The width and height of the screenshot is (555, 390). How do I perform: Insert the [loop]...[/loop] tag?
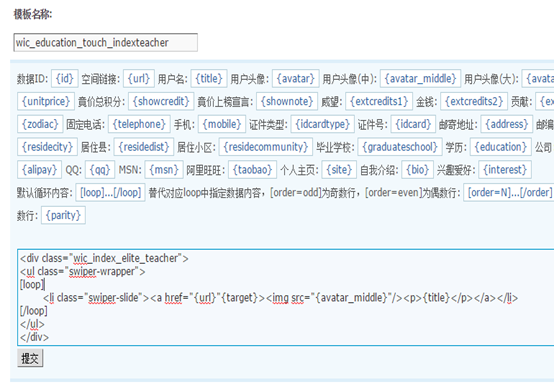pyautogui.click(x=110, y=193)
